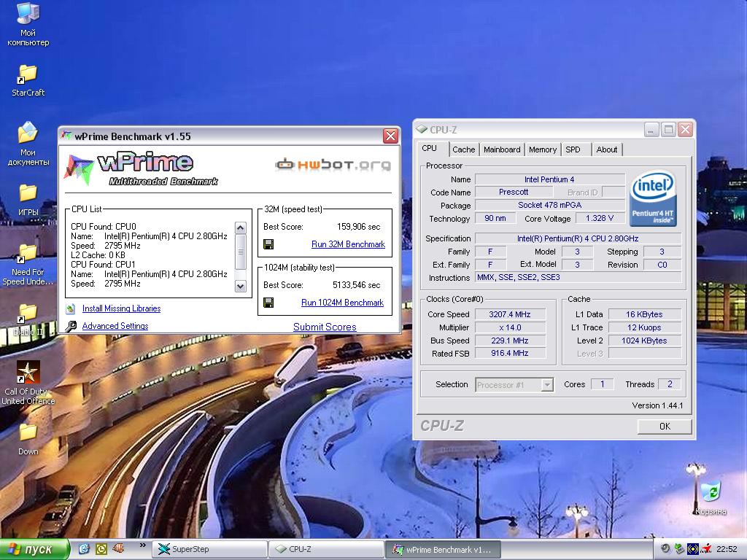Switch to the Mainboard tab in CPU-Z
The width and height of the screenshot is (747, 560).
(502, 149)
